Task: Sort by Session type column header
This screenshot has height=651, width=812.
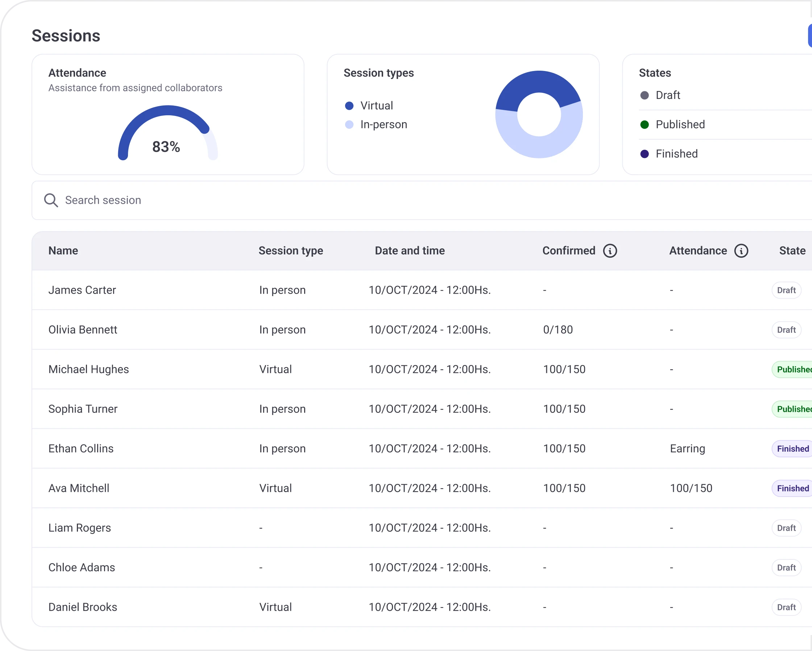Action: 291,251
